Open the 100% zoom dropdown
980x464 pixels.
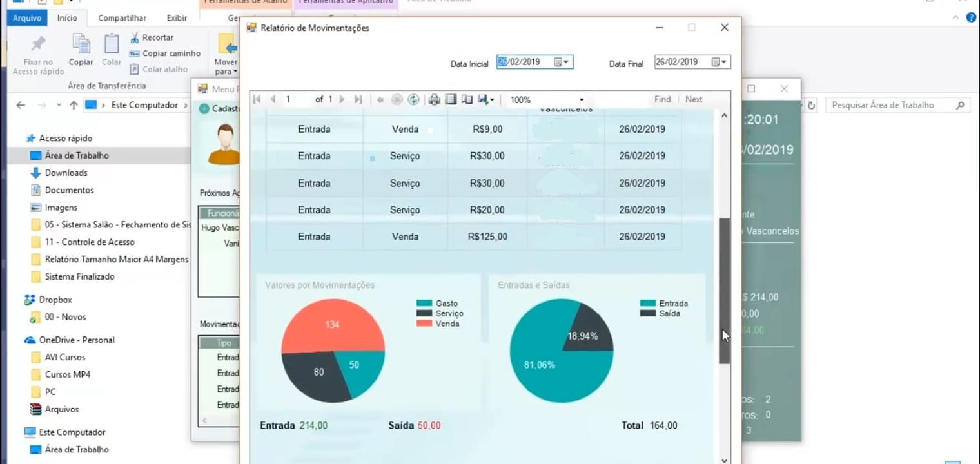click(581, 100)
